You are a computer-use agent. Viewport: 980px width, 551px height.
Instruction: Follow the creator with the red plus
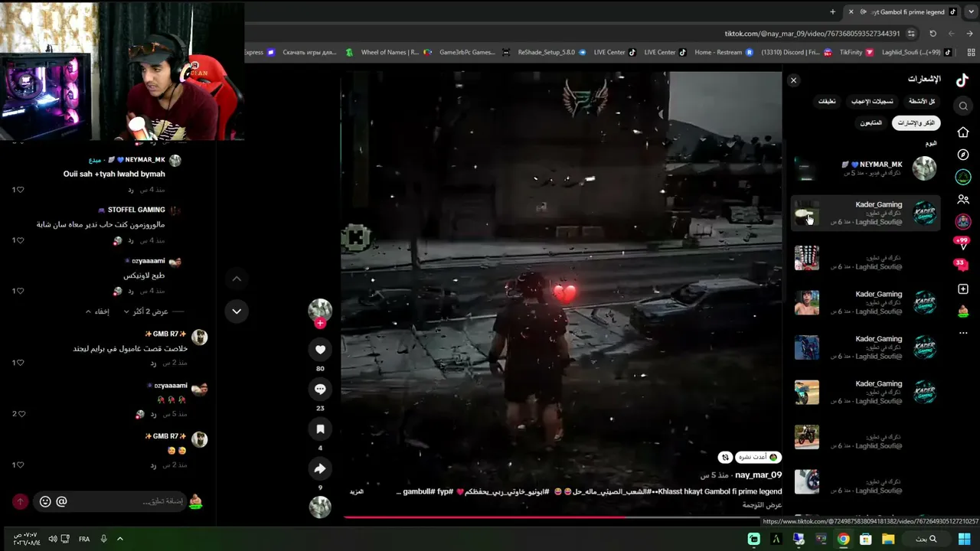320,323
